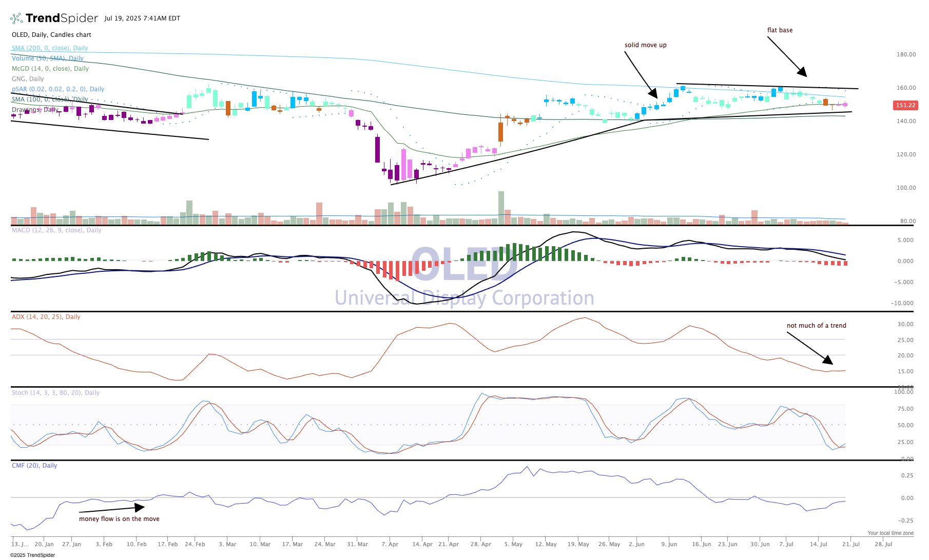Select the 'OLED, Daily, Candles chart' title

click(x=51, y=35)
